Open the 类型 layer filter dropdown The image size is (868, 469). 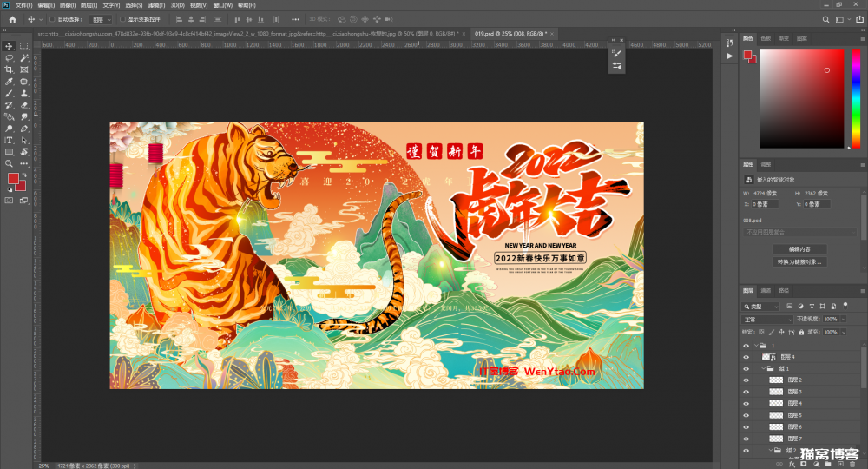click(760, 307)
